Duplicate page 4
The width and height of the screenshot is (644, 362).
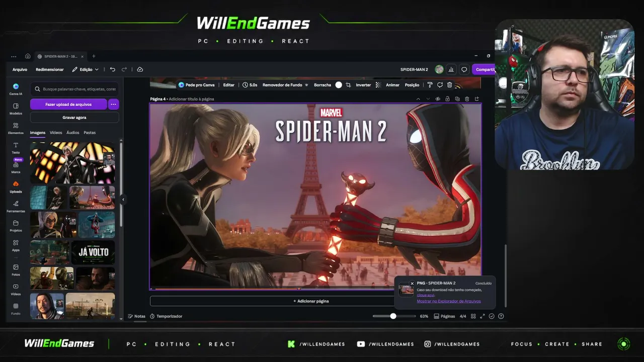pyautogui.click(x=457, y=99)
